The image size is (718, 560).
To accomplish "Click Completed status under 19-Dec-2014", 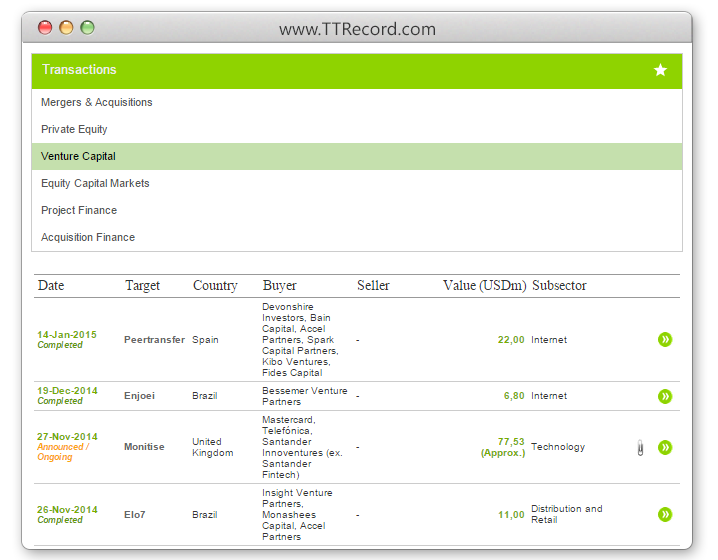I will [60, 401].
